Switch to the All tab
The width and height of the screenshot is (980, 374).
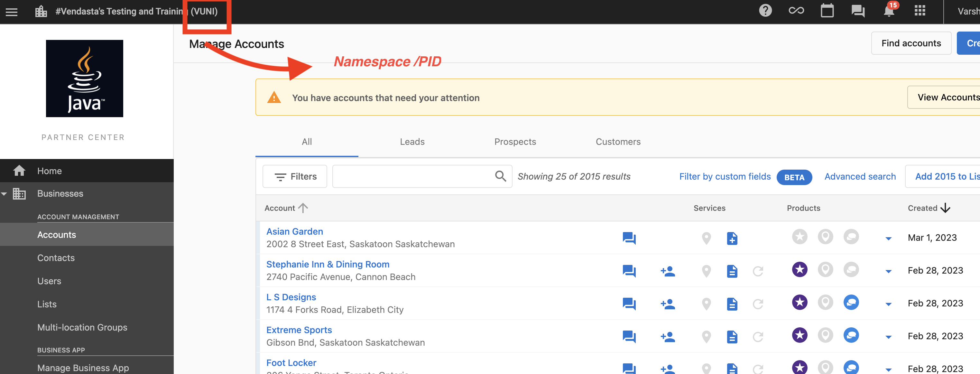pos(307,142)
